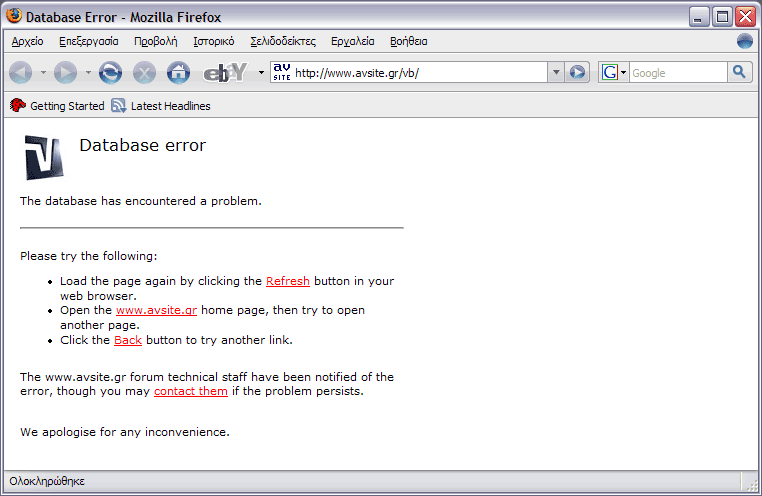
Task: Click the Go button next to the address bar
Action: 577,72
